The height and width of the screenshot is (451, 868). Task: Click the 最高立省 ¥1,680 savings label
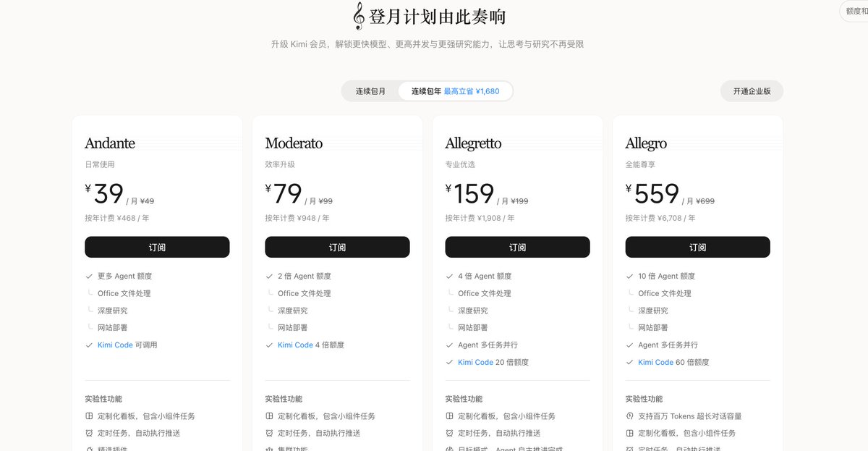tap(472, 91)
